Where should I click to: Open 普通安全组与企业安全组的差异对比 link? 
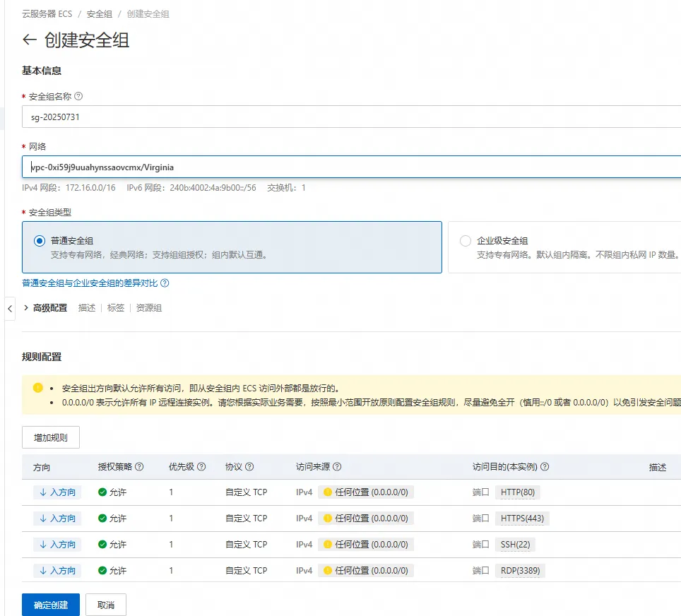click(90, 283)
